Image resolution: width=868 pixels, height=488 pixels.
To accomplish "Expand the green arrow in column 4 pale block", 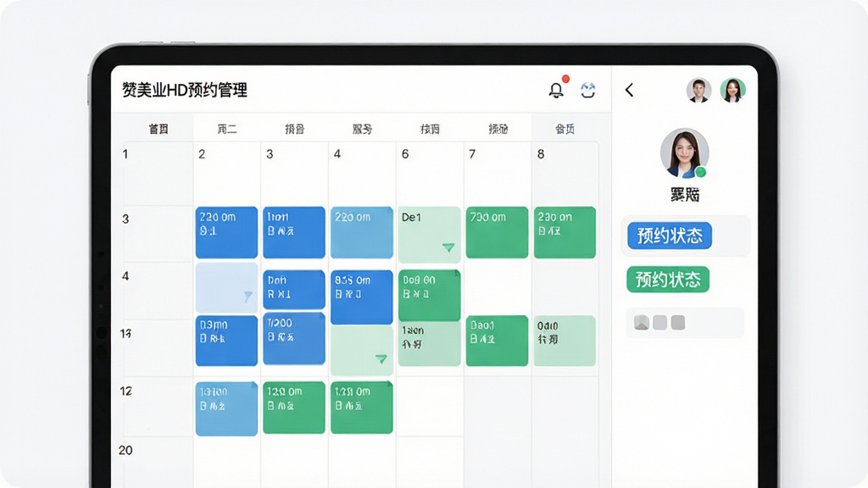I will tap(381, 359).
